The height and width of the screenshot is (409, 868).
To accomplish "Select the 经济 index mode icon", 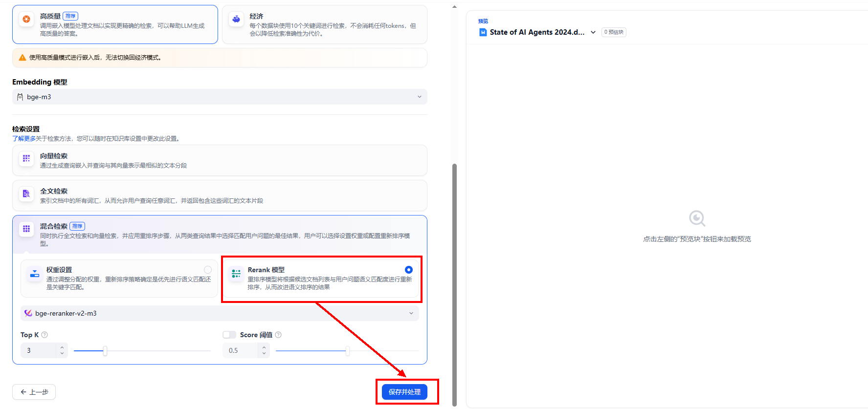I will coord(236,19).
